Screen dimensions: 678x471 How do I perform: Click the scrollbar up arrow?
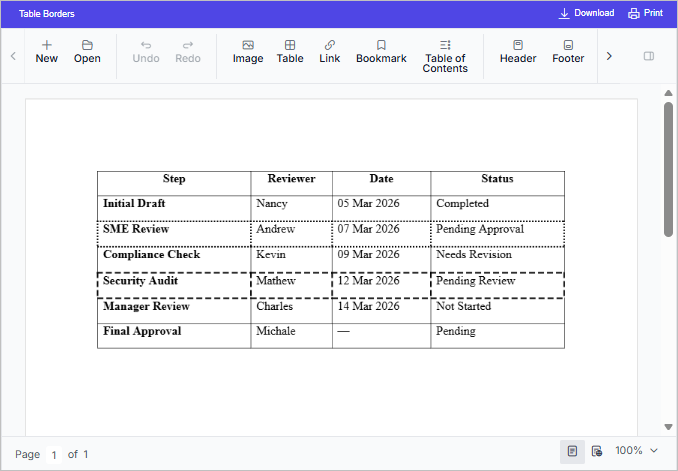pyautogui.click(x=668, y=93)
